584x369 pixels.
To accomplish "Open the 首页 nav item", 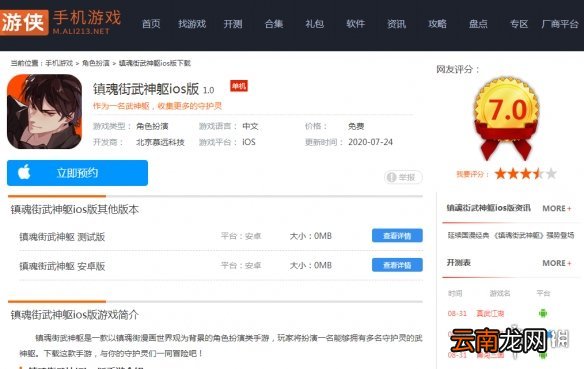I will pos(151,24).
